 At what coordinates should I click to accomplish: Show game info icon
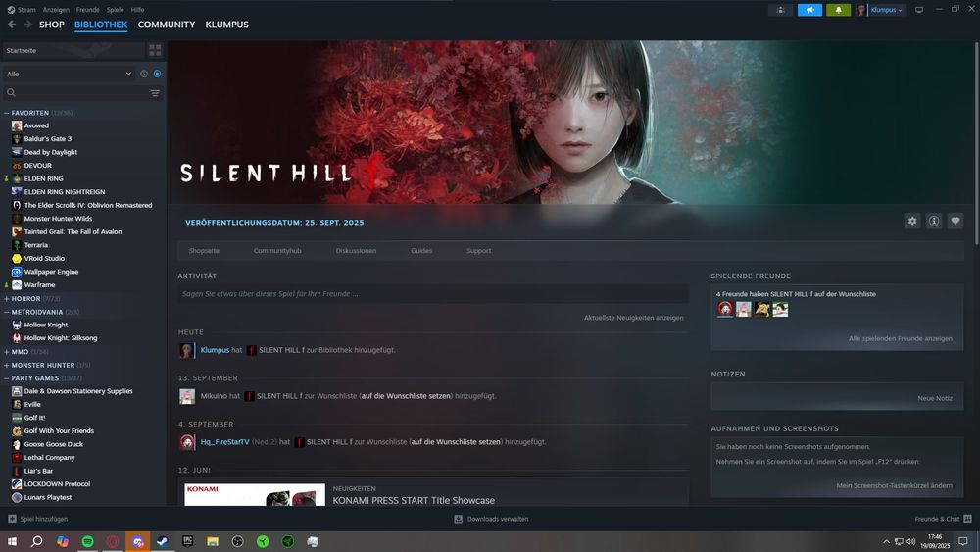click(x=934, y=221)
